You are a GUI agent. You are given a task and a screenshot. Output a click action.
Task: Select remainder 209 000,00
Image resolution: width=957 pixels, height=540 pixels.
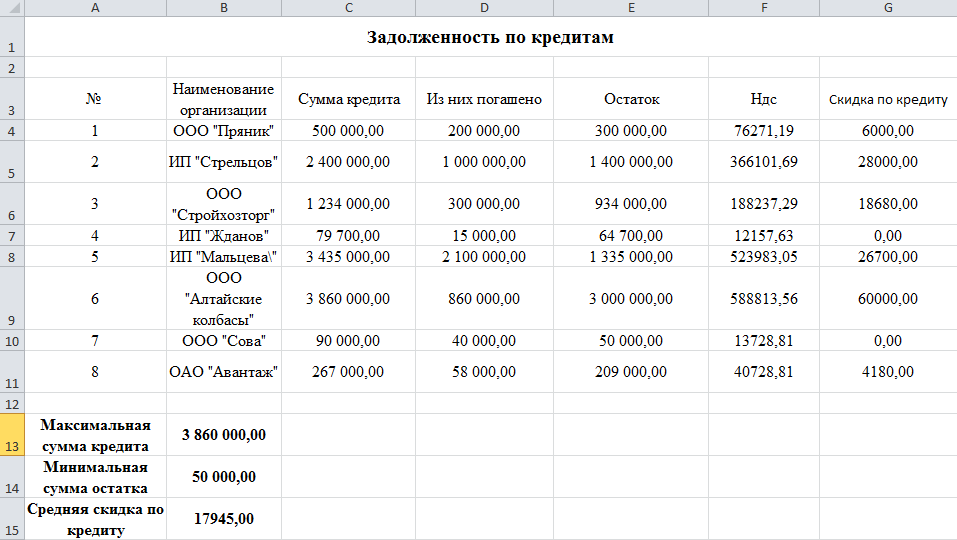coord(631,372)
